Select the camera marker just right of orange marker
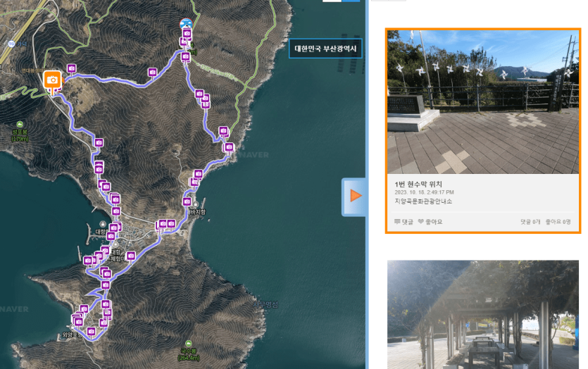 [71, 68]
